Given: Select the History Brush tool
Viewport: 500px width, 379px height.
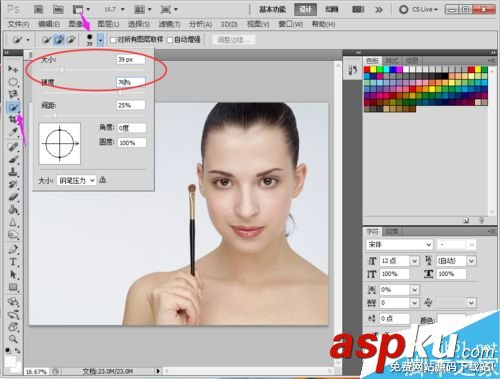Looking at the screenshot, I should tap(13, 184).
